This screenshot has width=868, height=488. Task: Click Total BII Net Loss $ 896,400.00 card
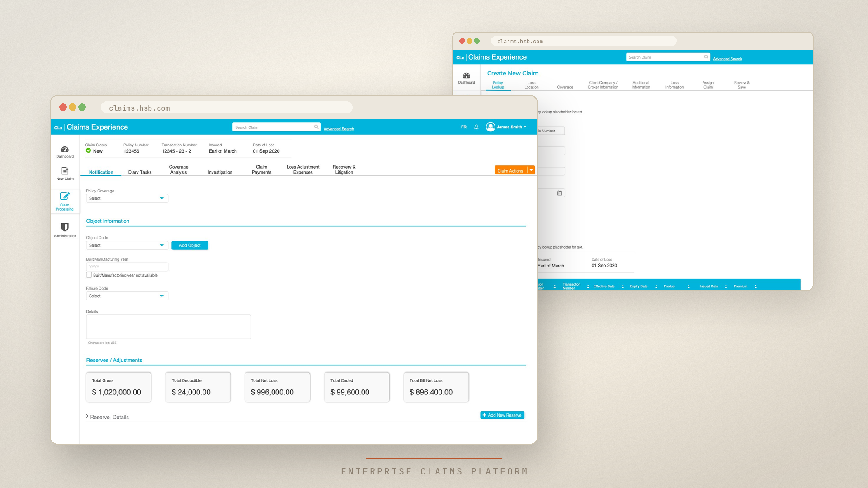coord(436,387)
